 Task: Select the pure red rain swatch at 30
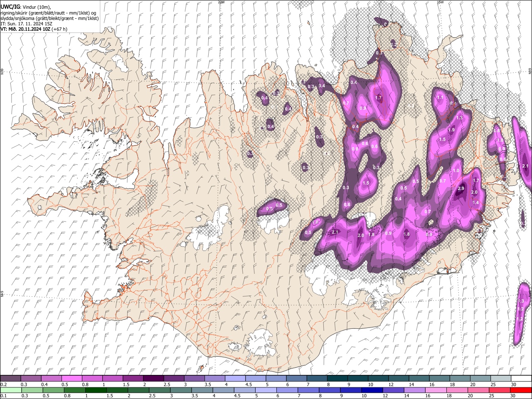click(x=521, y=390)
